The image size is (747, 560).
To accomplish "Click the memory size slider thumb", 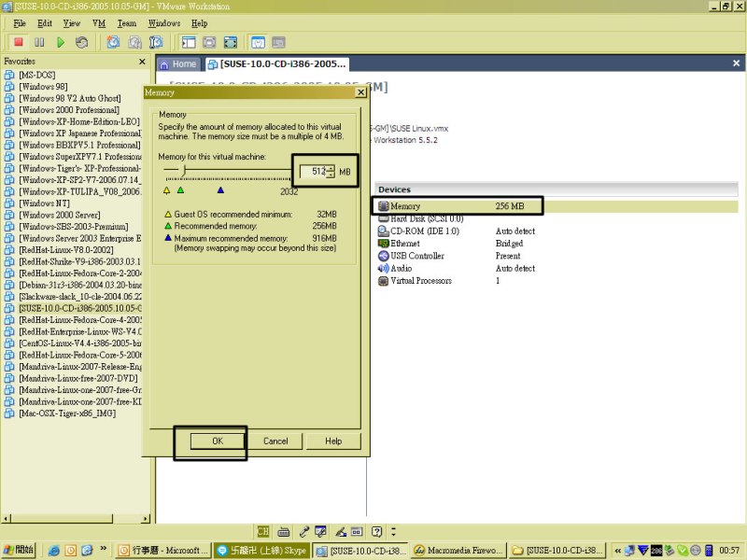I will click(184, 170).
